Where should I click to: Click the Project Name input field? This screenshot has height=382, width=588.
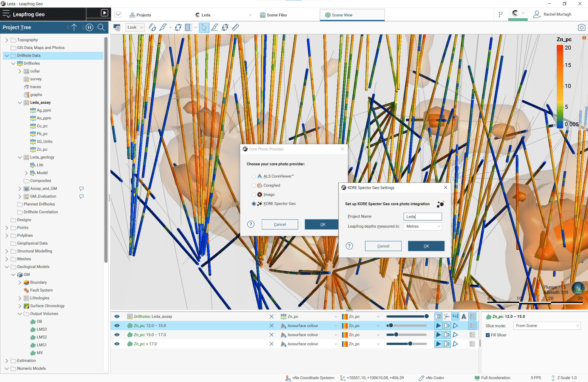pyautogui.click(x=423, y=217)
